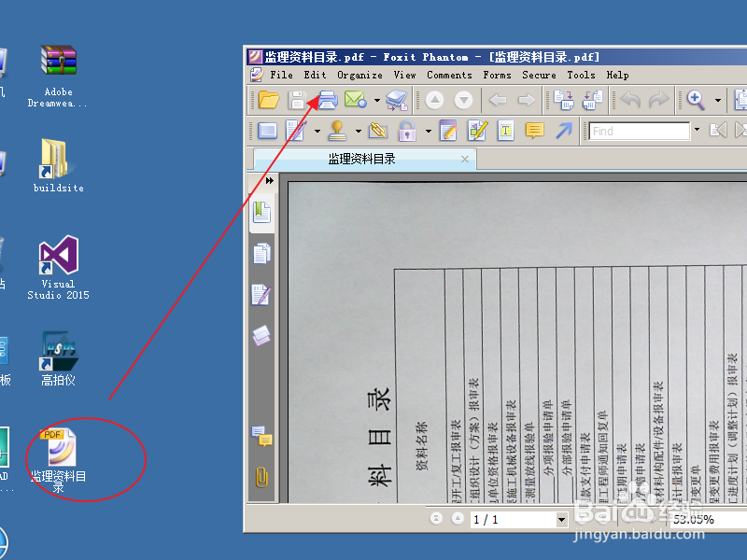This screenshot has width=747, height=560.
Task: Go to first page status bar button
Action: coord(436,518)
